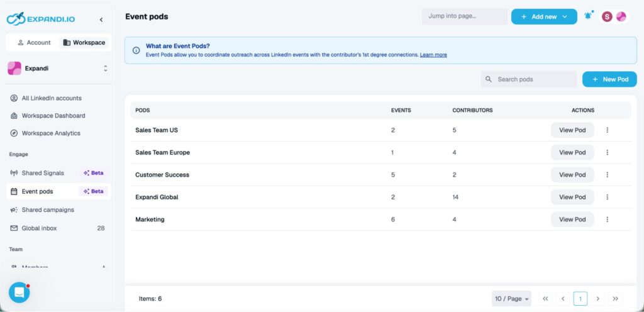This screenshot has height=312, width=644.
Task: Click the 28 count on Global inbox
Action: pos(101,228)
